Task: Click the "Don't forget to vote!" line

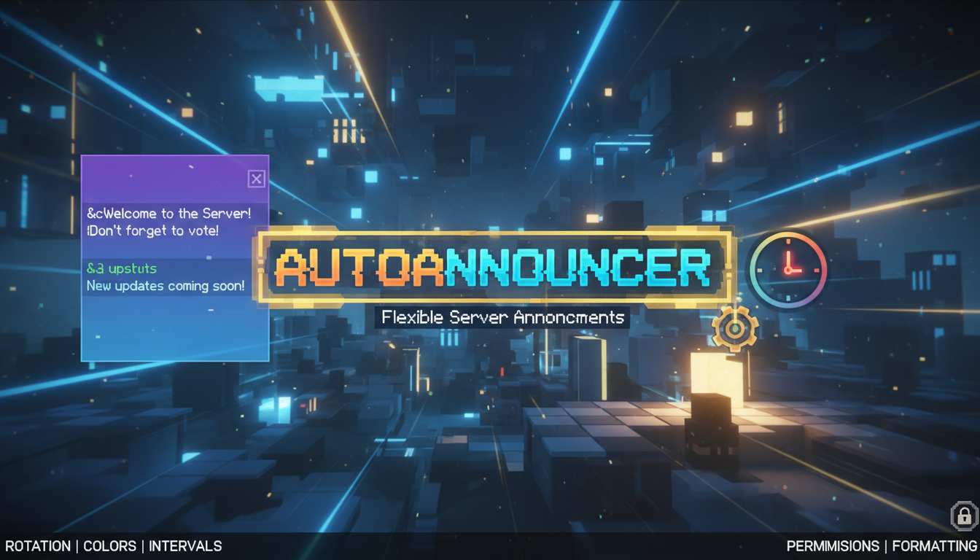Action: tap(152, 230)
